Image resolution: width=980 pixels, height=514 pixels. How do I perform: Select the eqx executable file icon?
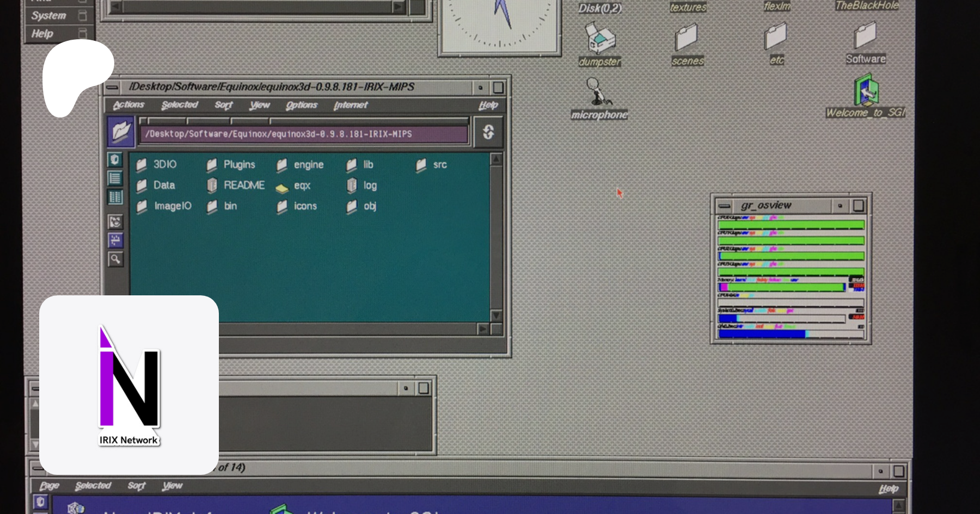(x=281, y=187)
